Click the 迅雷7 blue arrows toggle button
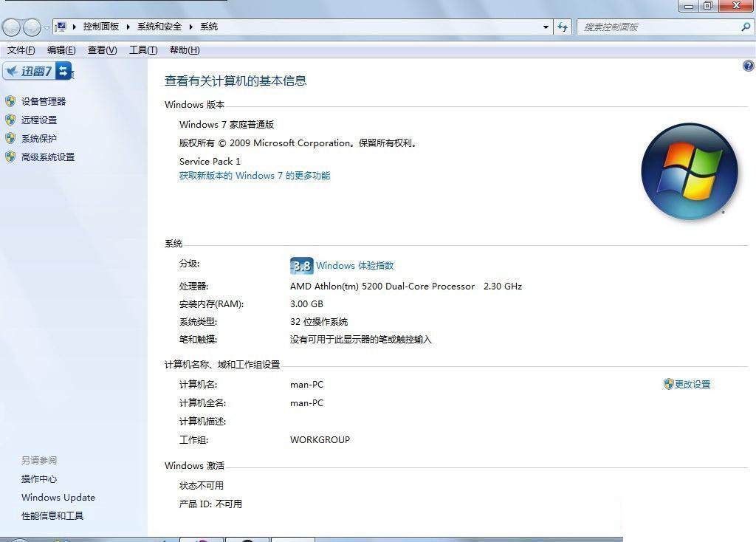The image size is (756, 542). (x=63, y=71)
